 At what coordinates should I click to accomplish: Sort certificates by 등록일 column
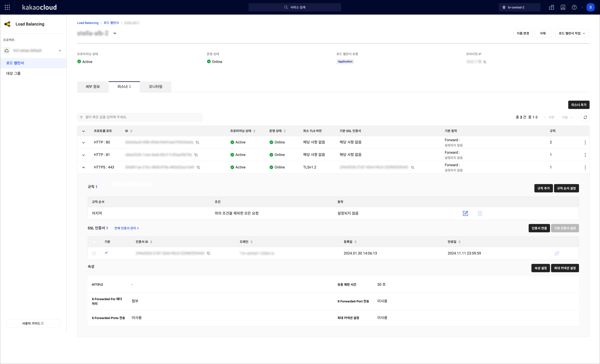pos(356,242)
